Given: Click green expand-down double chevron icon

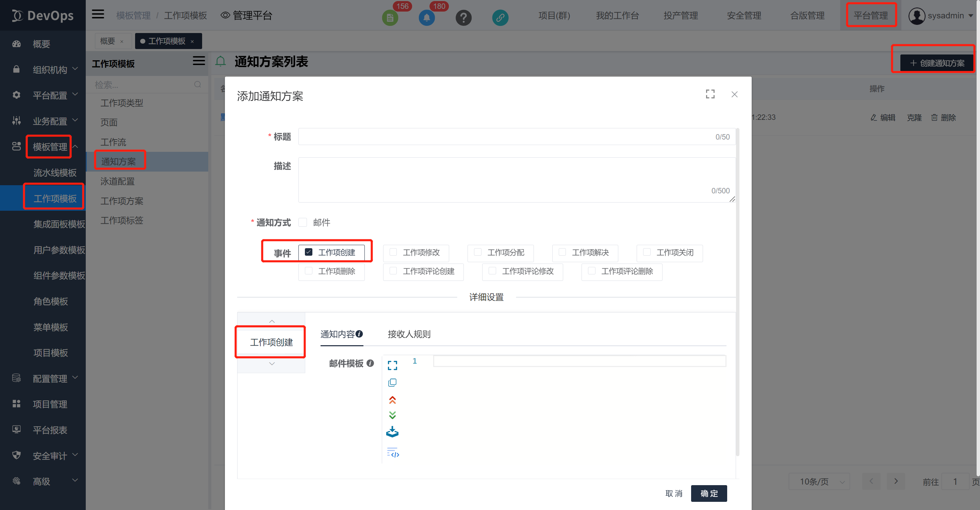Looking at the screenshot, I should coord(392,415).
